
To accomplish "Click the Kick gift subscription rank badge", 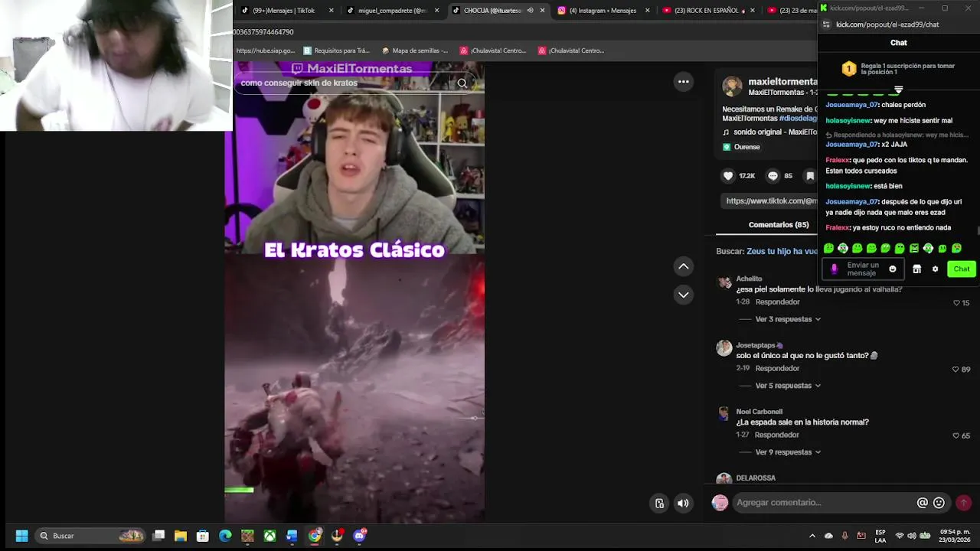I will 849,69.
